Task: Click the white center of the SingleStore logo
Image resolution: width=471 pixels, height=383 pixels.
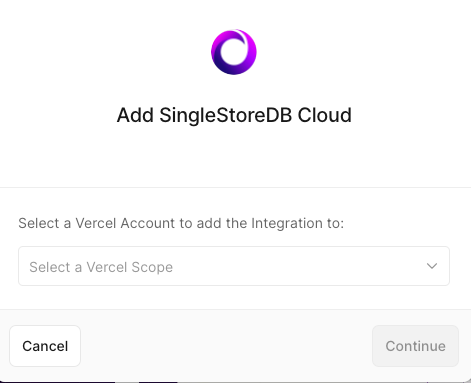Action: (234, 53)
